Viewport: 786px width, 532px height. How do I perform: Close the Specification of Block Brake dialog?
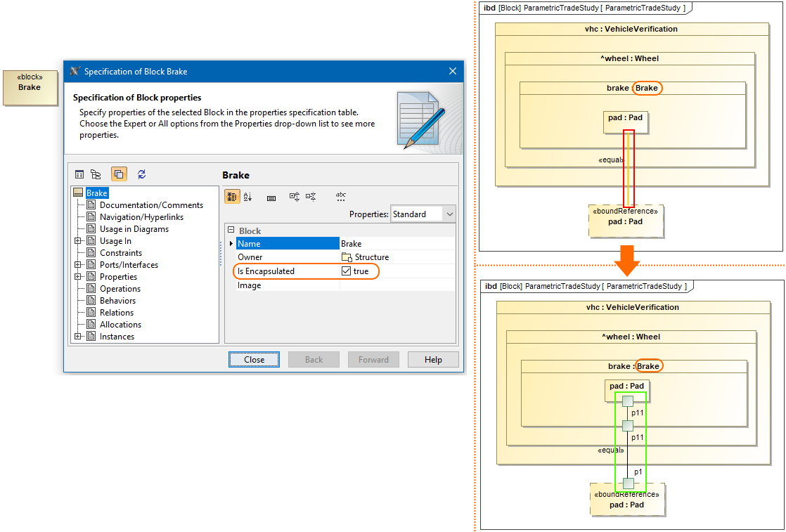point(254,359)
